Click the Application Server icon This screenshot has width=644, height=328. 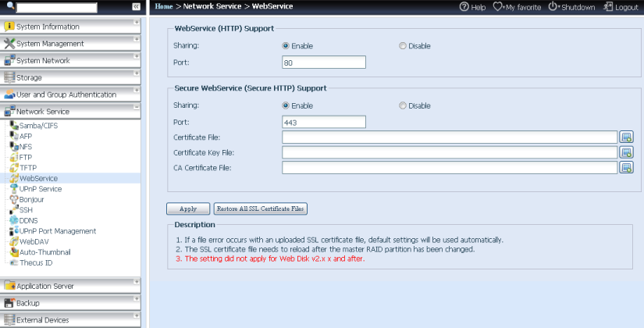point(9,286)
